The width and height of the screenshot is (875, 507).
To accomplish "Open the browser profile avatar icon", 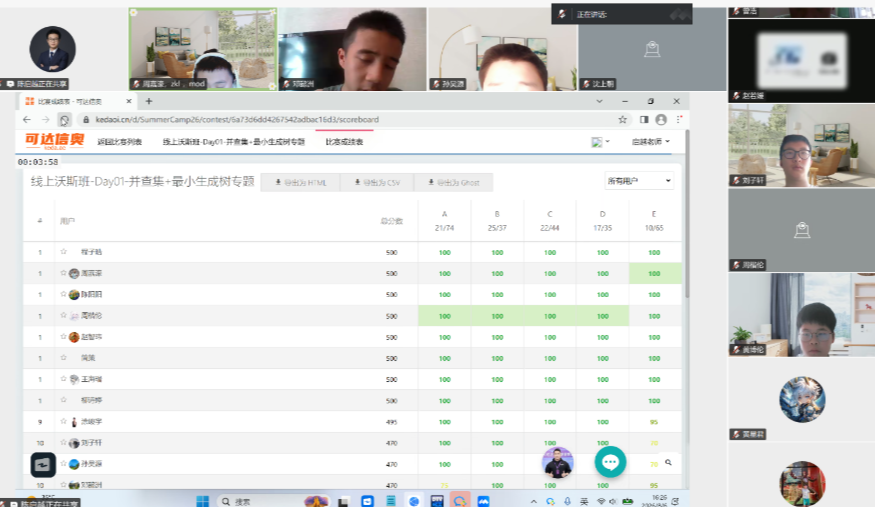I will coord(661,119).
